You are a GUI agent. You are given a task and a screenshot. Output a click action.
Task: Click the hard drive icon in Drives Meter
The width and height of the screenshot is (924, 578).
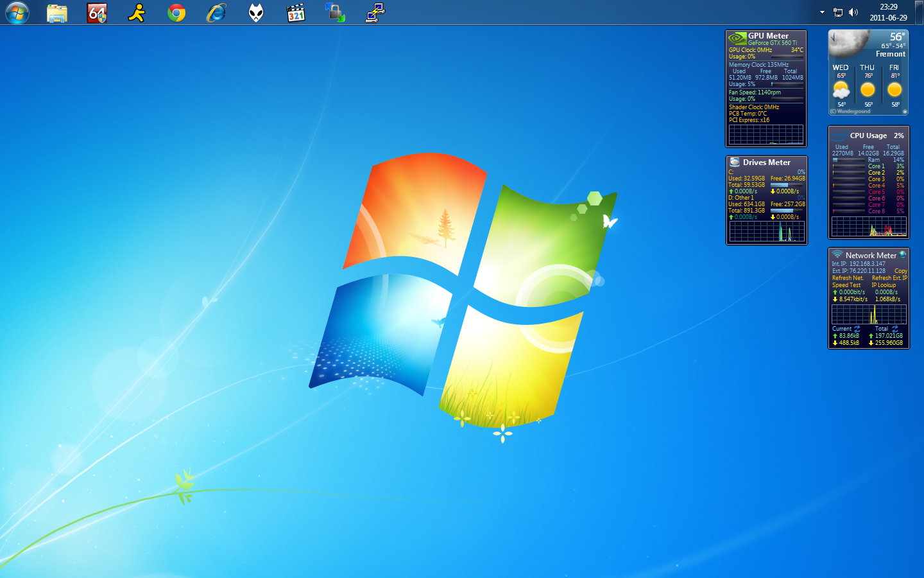735,162
